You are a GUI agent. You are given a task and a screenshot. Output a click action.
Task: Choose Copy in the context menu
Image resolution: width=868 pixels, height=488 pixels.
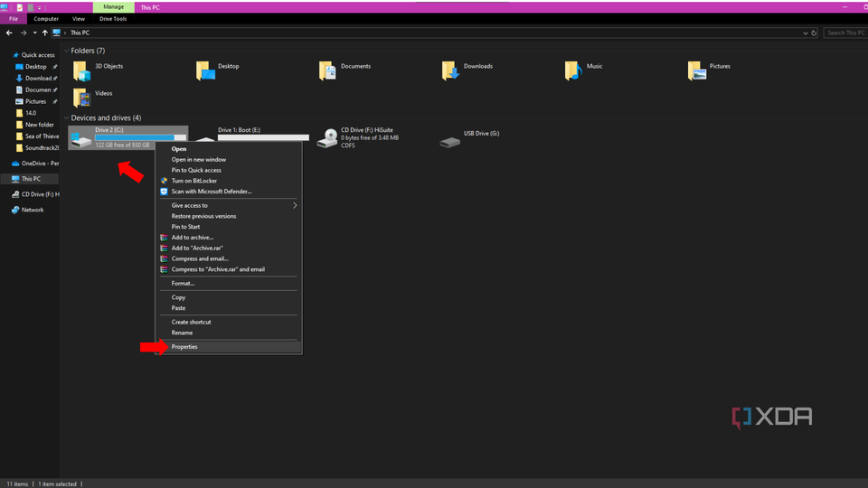(x=229, y=297)
